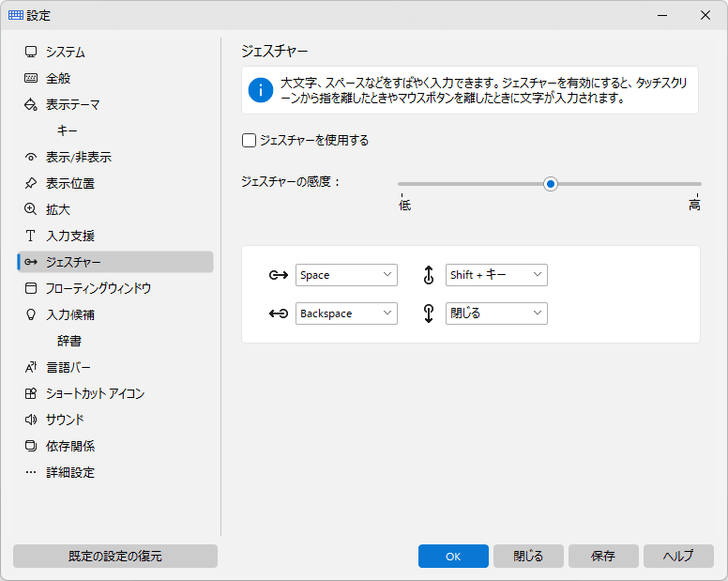728x581 pixels.
Task: Click the サウンド speaker icon
Action: [31, 420]
